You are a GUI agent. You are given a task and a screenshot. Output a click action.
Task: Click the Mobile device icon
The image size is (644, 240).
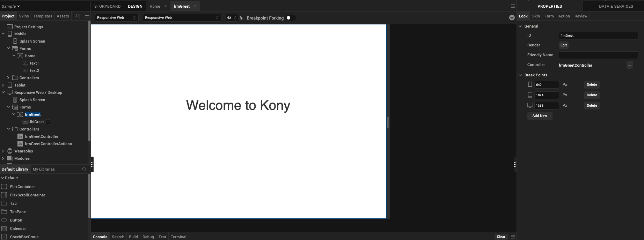point(10,34)
